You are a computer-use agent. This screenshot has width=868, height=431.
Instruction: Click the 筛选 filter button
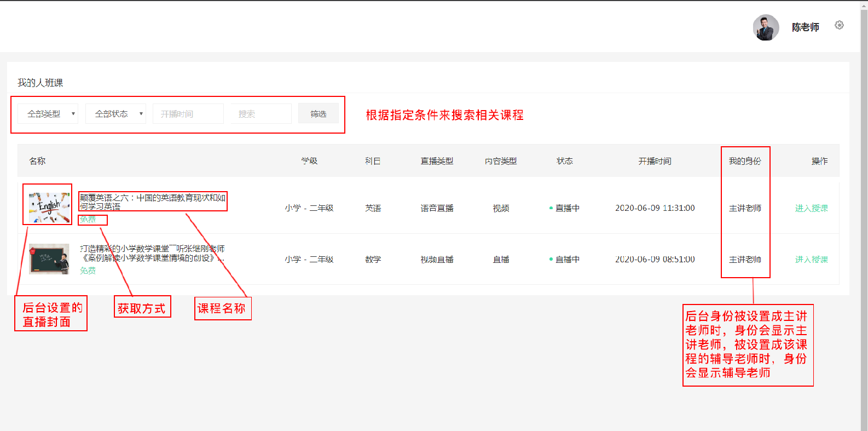[x=319, y=114]
